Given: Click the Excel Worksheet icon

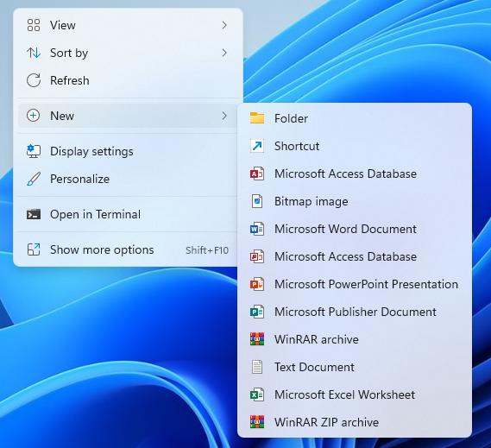Looking at the screenshot, I should (257, 394).
